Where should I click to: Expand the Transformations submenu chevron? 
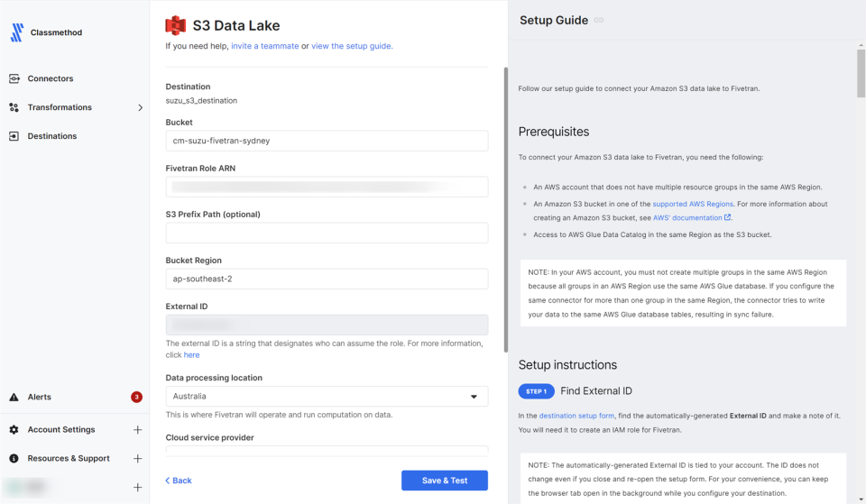click(x=140, y=108)
